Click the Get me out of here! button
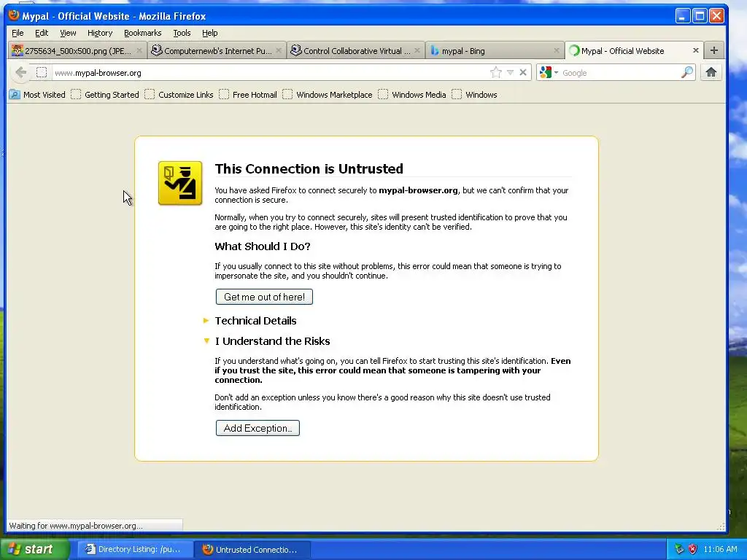The width and height of the screenshot is (747, 560). point(264,297)
